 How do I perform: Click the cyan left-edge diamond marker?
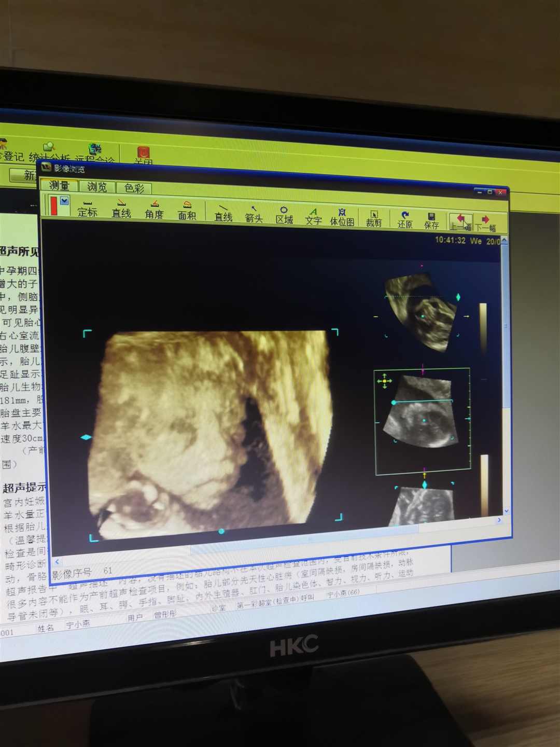pyautogui.click(x=86, y=437)
